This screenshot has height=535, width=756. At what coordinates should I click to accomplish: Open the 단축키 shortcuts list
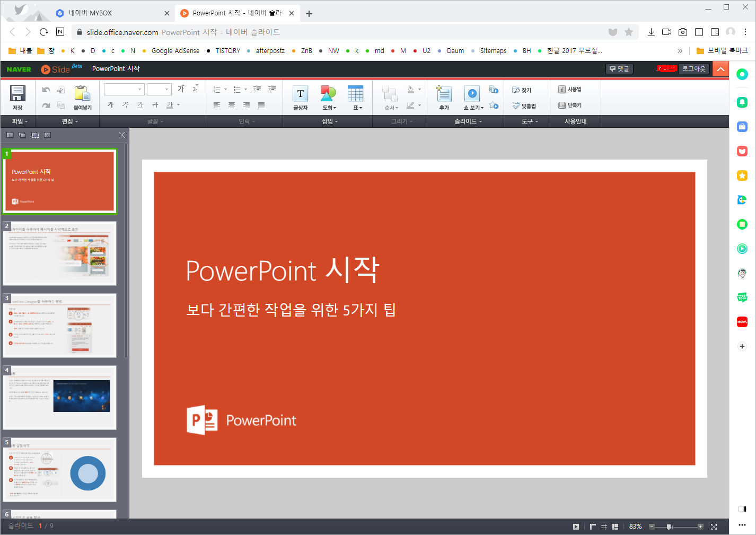coord(570,105)
